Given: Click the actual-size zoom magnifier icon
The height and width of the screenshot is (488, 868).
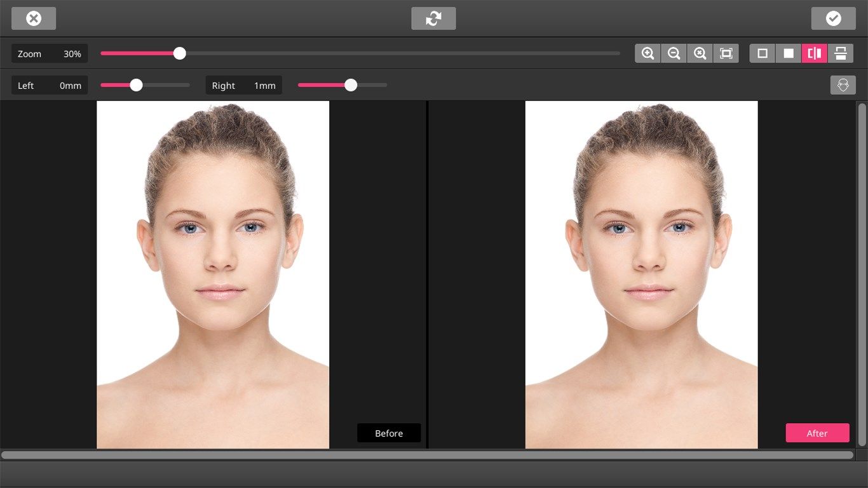Looking at the screenshot, I should click(700, 53).
